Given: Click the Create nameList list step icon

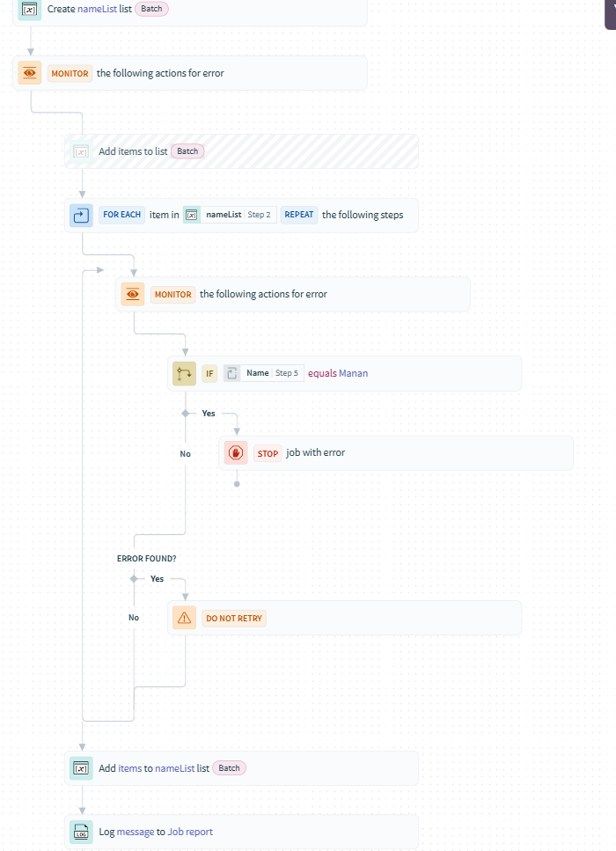Looking at the screenshot, I should point(30,9).
